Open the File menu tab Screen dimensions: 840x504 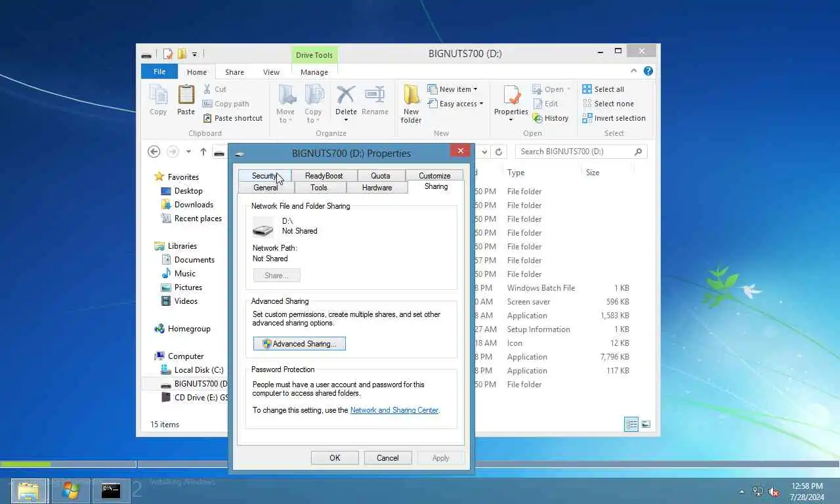(159, 72)
